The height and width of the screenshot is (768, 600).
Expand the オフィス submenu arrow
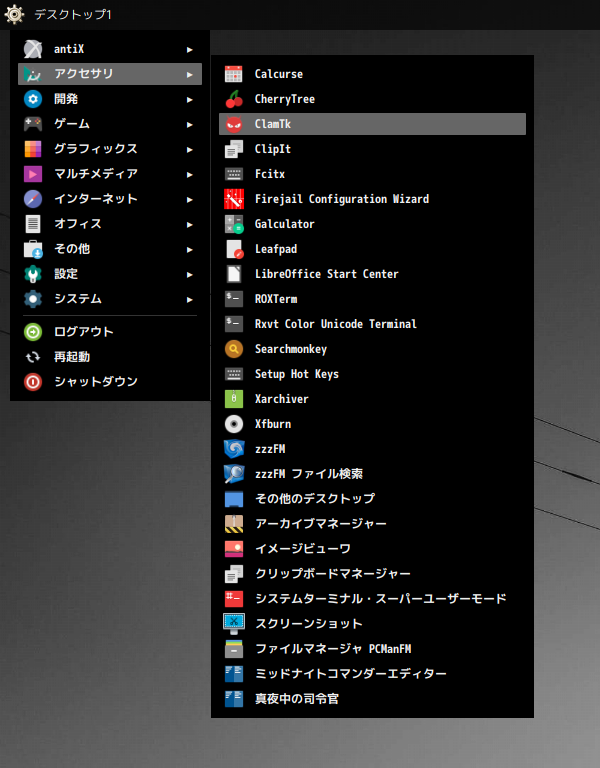190,224
